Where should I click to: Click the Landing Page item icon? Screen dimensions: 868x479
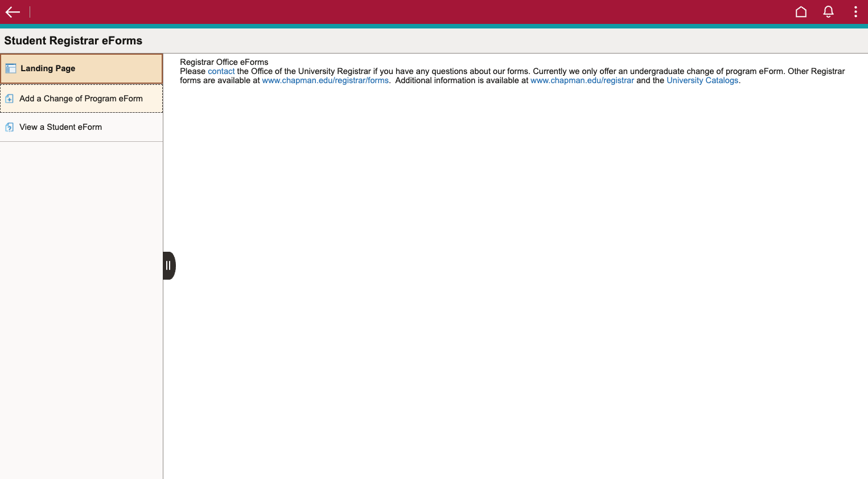pyautogui.click(x=10, y=68)
